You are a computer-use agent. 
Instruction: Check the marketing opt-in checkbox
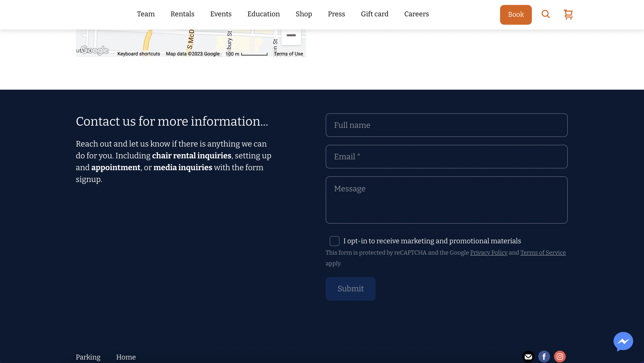point(334,241)
